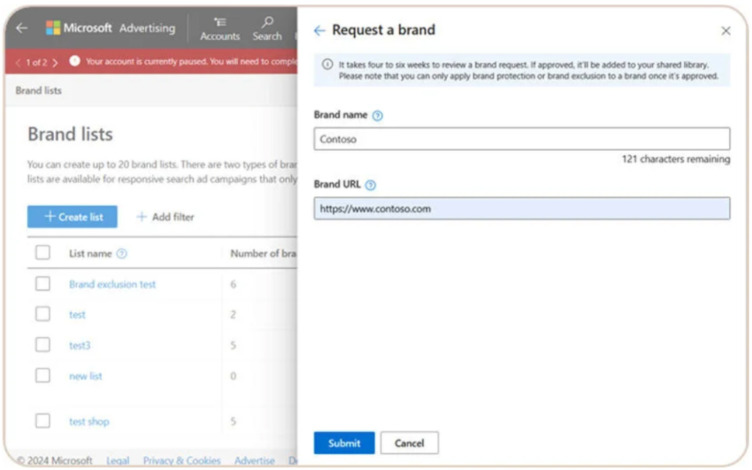Click in the Brand URL input field

point(522,209)
